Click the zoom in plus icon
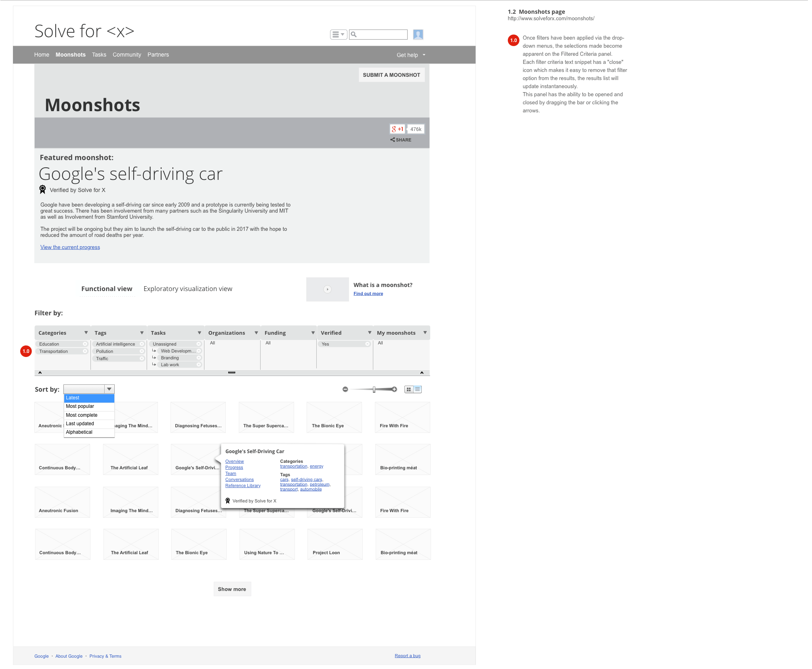Image resolution: width=812 pixels, height=669 pixels. (x=394, y=389)
